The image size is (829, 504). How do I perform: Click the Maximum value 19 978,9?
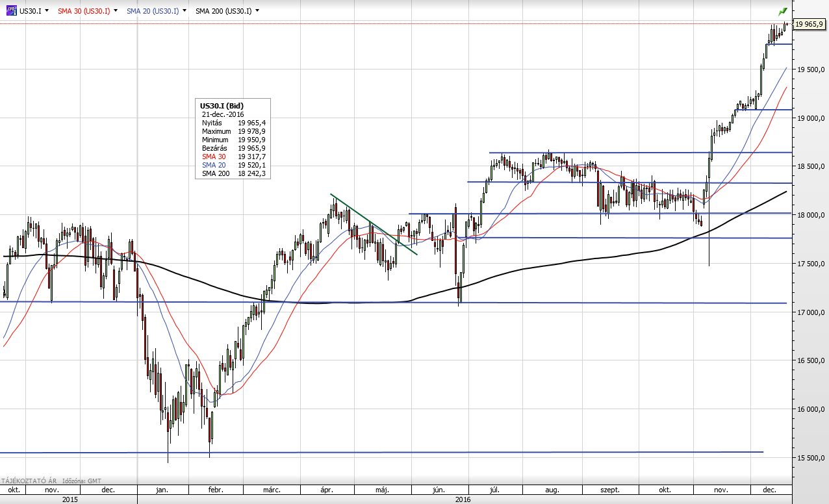[x=252, y=131]
